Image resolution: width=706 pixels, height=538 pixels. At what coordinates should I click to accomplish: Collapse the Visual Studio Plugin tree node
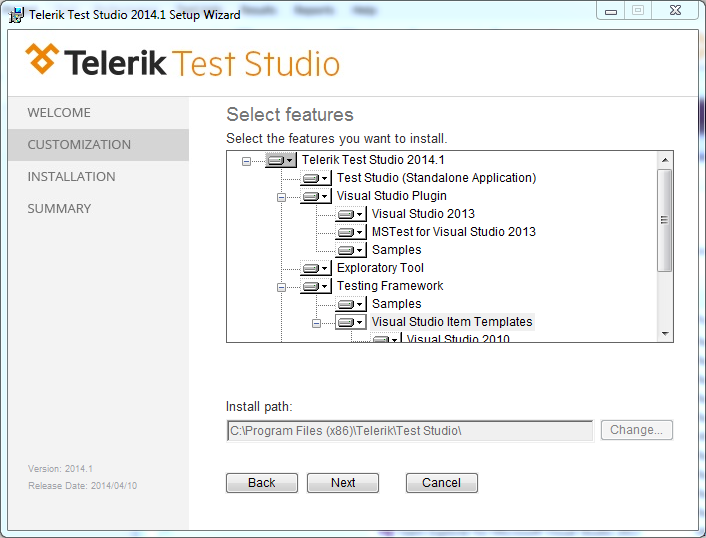pos(281,197)
